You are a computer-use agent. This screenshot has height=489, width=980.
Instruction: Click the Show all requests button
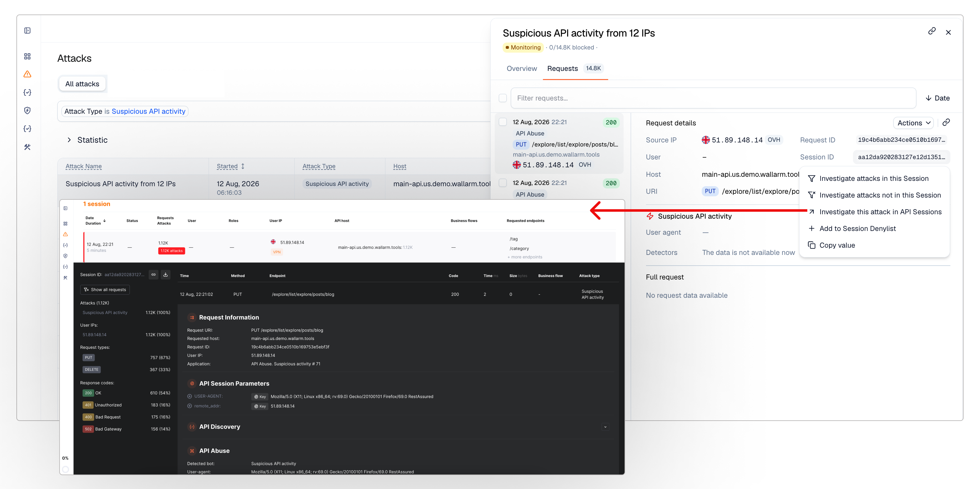pyautogui.click(x=105, y=290)
